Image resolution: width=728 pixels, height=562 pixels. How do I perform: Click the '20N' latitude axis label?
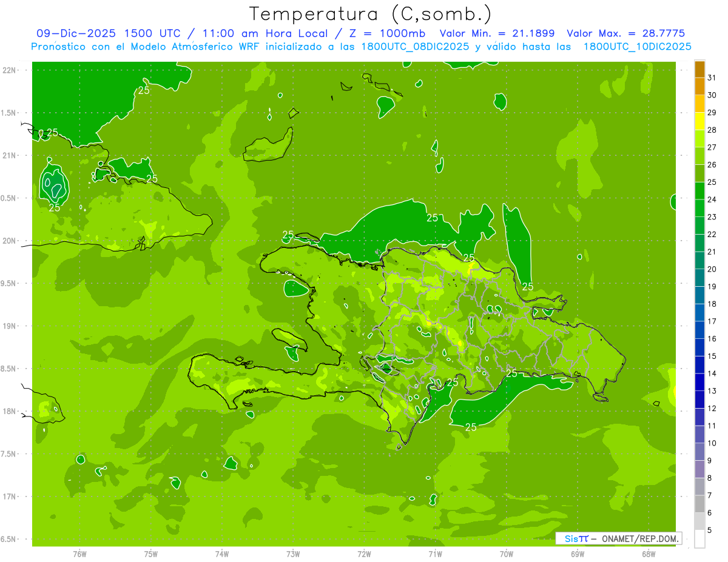coord(9,241)
